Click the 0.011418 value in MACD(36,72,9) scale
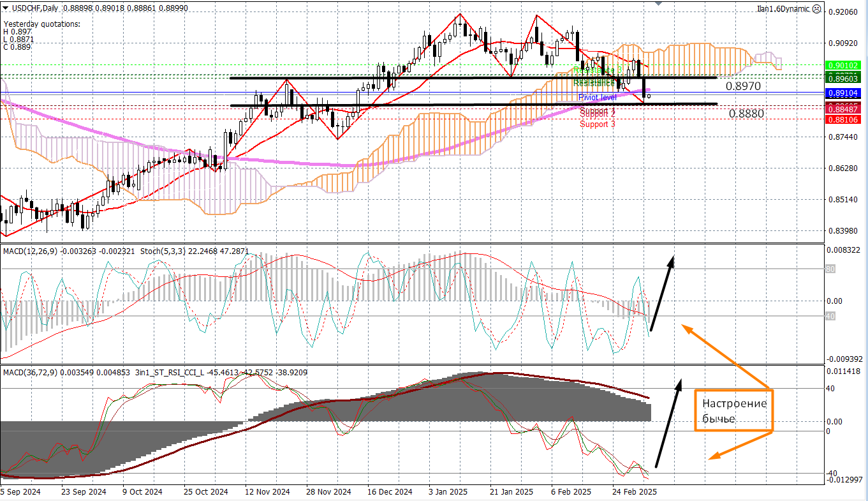Viewport: 868px width, 501px height. [845, 371]
